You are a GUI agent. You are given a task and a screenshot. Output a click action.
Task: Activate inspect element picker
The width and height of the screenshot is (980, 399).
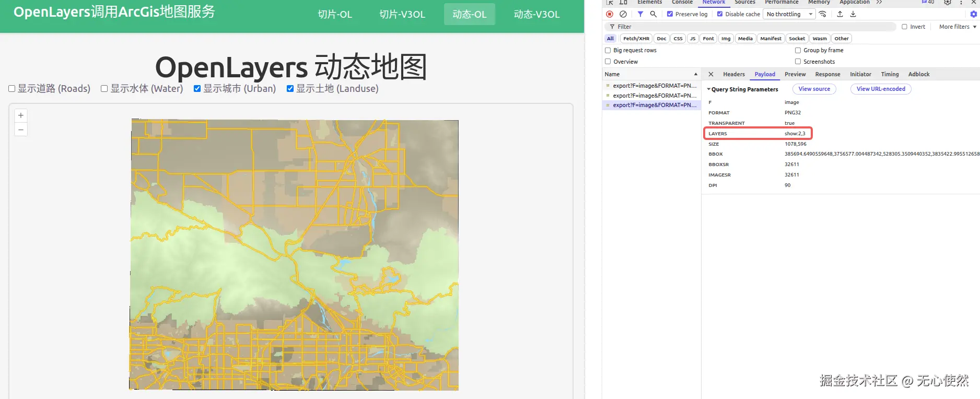[610, 2]
